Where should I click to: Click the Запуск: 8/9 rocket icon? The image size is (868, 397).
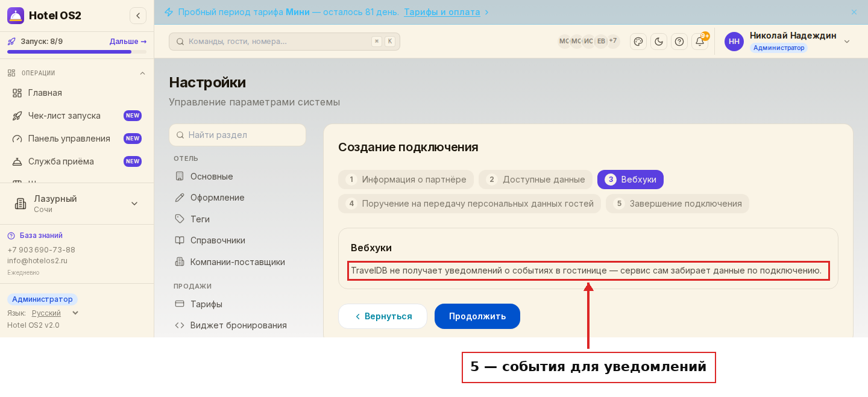(x=11, y=42)
